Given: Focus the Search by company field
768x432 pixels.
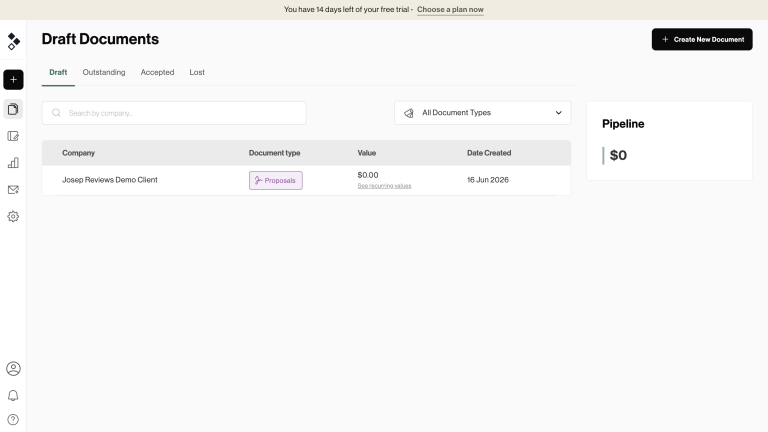Looking at the screenshot, I should pyautogui.click(x=174, y=113).
